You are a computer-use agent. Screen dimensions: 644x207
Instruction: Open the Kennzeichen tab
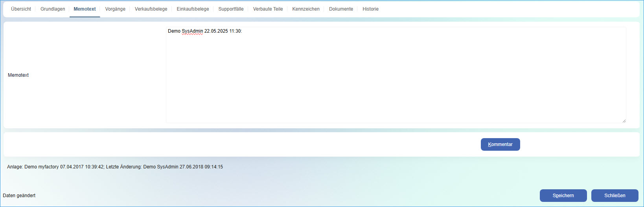[x=306, y=9]
